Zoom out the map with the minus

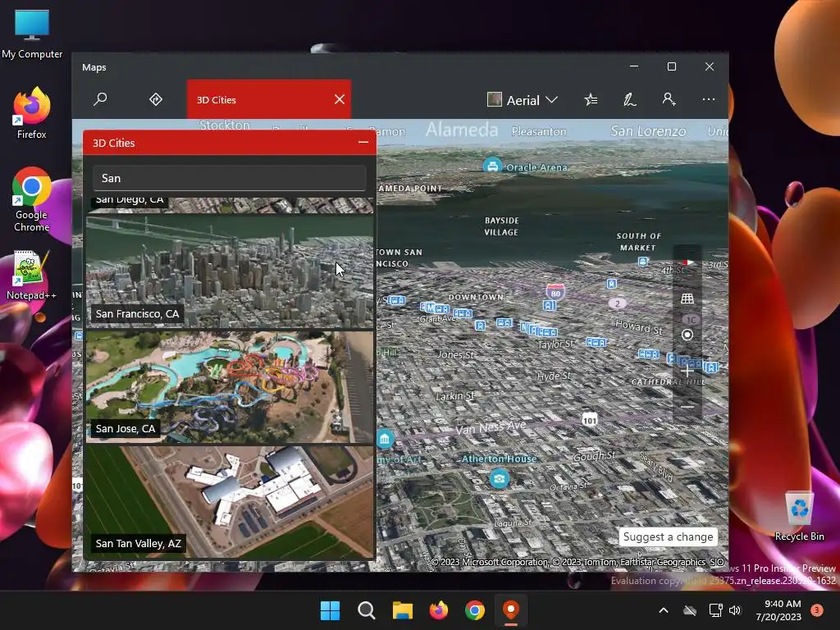coord(687,407)
